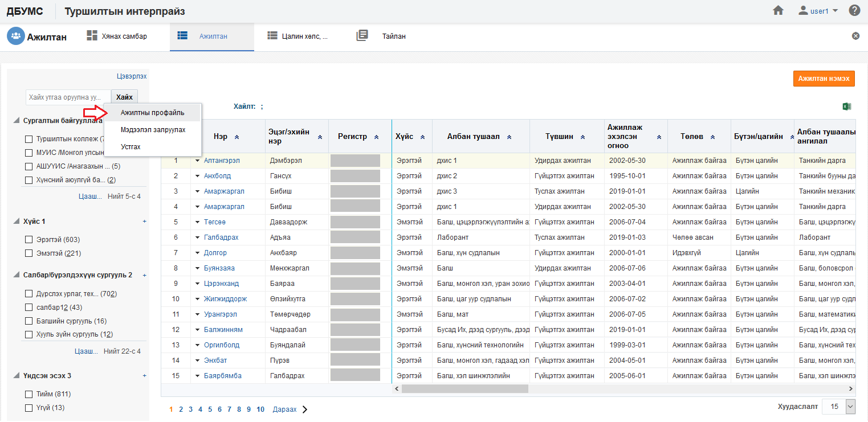
Task: Sort by Нэр column arrows
Action: click(x=237, y=137)
